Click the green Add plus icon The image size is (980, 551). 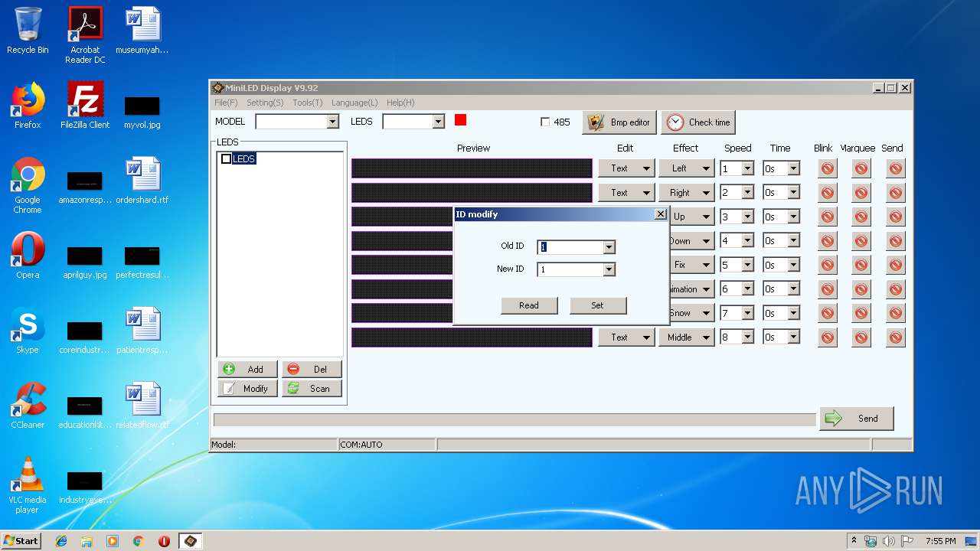229,369
